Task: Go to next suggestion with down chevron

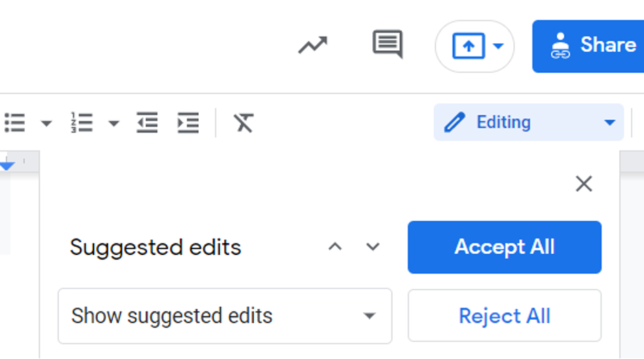Action: [372, 247]
